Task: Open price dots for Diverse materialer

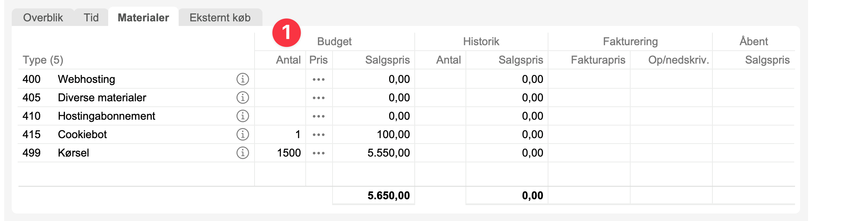Action: 319,98
